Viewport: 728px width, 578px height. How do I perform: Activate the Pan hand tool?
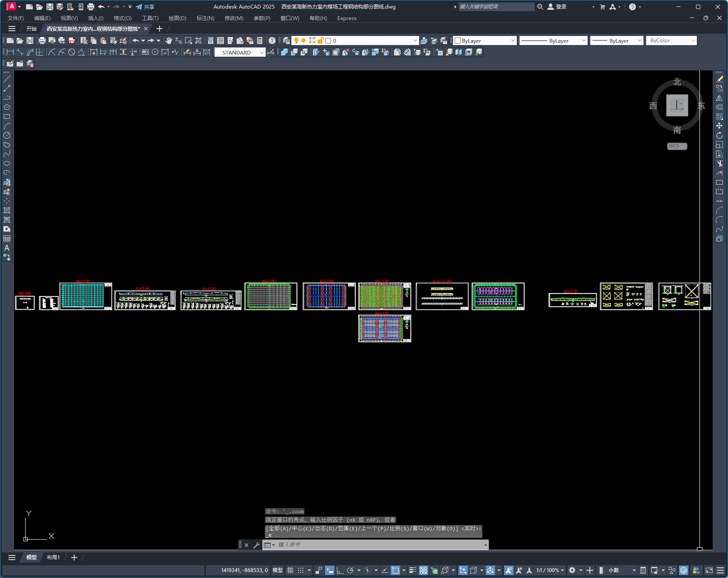click(169, 41)
